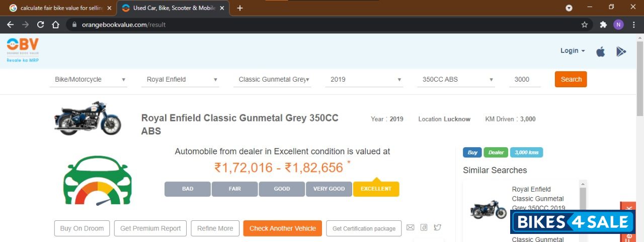
Task: Open the Chrome three-dot menu
Action: pyautogui.click(x=633, y=25)
